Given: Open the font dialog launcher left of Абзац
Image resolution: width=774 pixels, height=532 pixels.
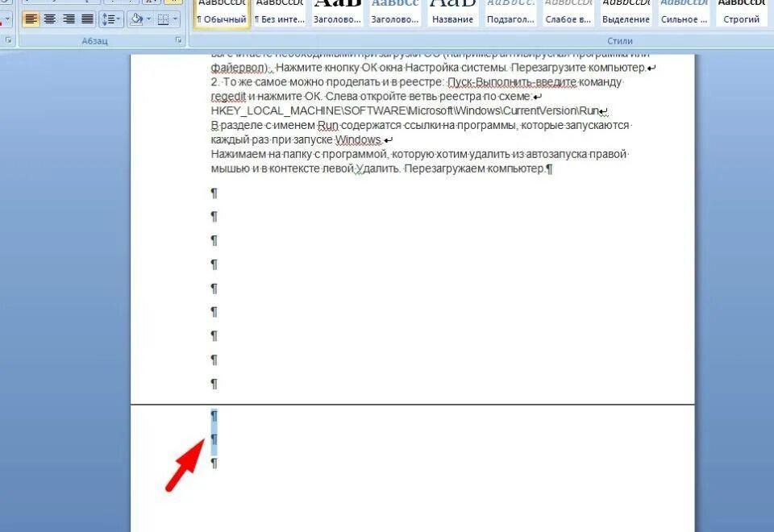Looking at the screenshot, I should click(x=9, y=40).
